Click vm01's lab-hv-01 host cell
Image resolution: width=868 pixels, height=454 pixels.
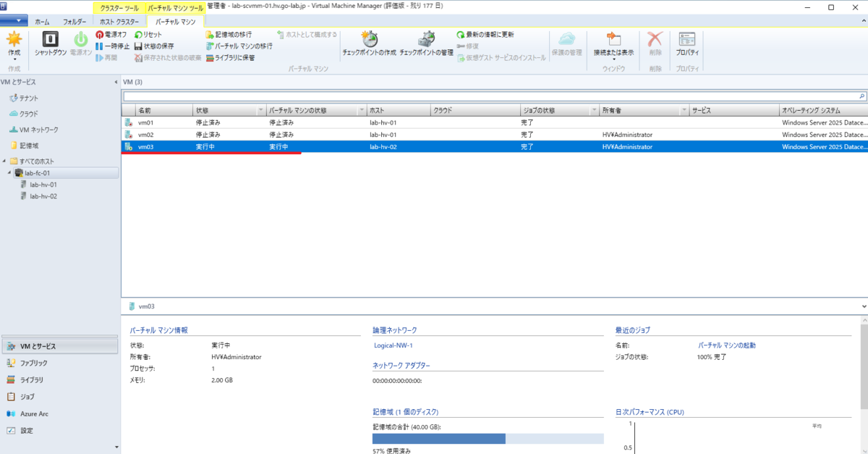[x=383, y=122]
